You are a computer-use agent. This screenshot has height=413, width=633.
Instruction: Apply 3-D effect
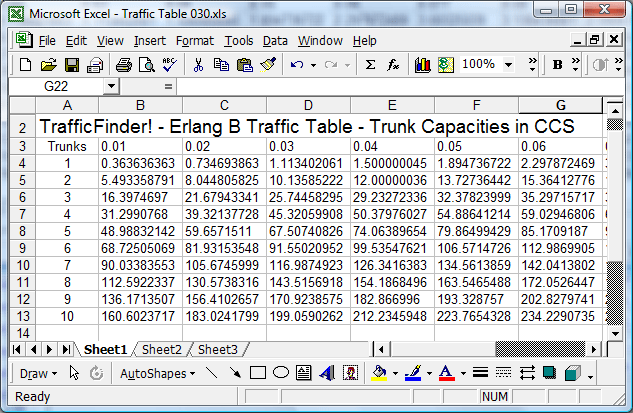tap(572, 373)
